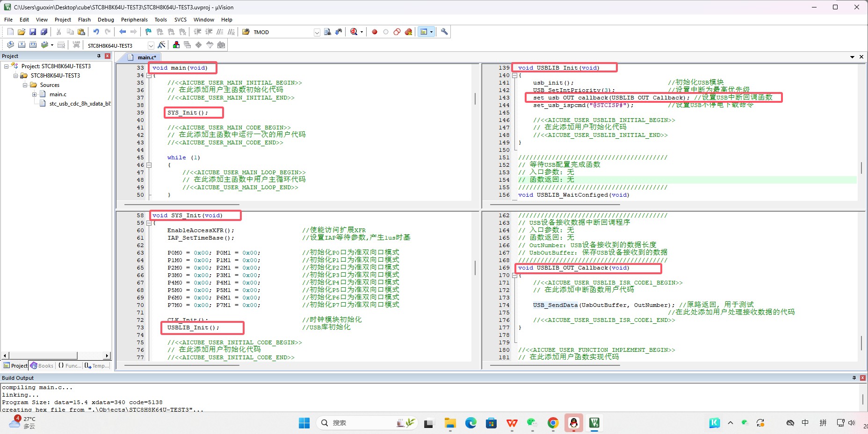
Task: Select stc_usb_cdc_8h_xdata file in tree
Action: (80, 104)
